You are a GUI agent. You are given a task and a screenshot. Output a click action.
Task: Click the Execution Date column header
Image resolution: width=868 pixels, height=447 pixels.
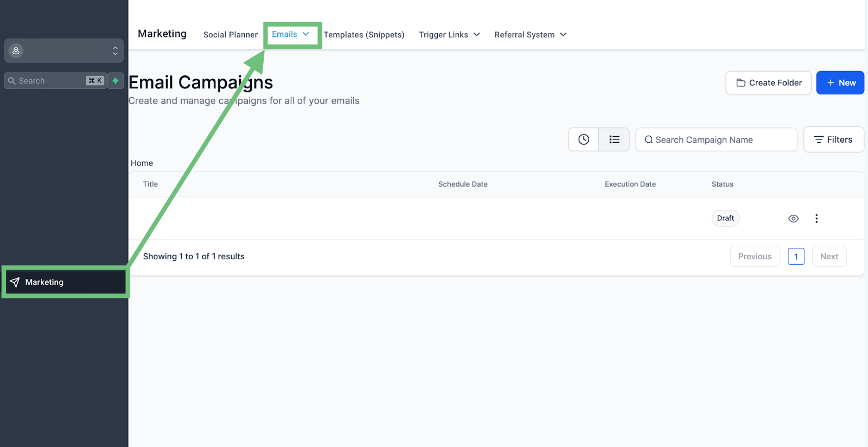click(x=630, y=184)
